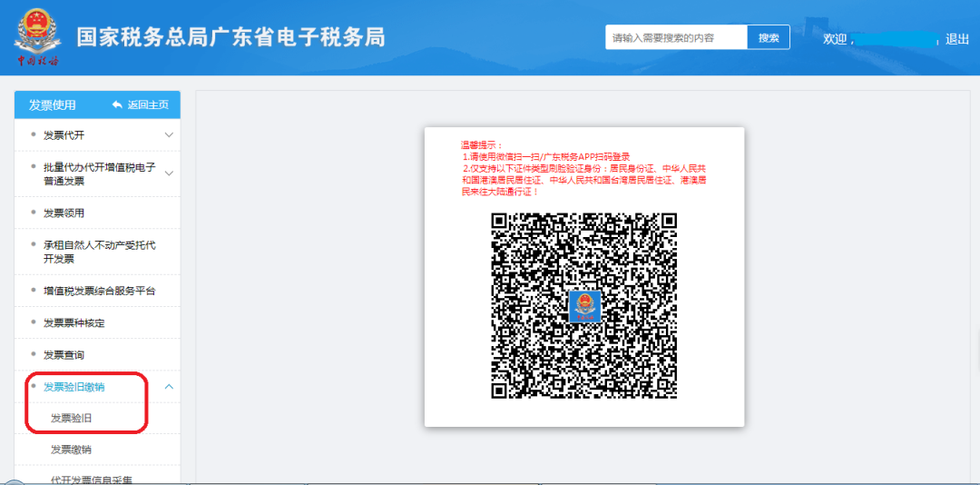
Task: Select 代开发票信息采集 submenu item
Action: coord(92,480)
